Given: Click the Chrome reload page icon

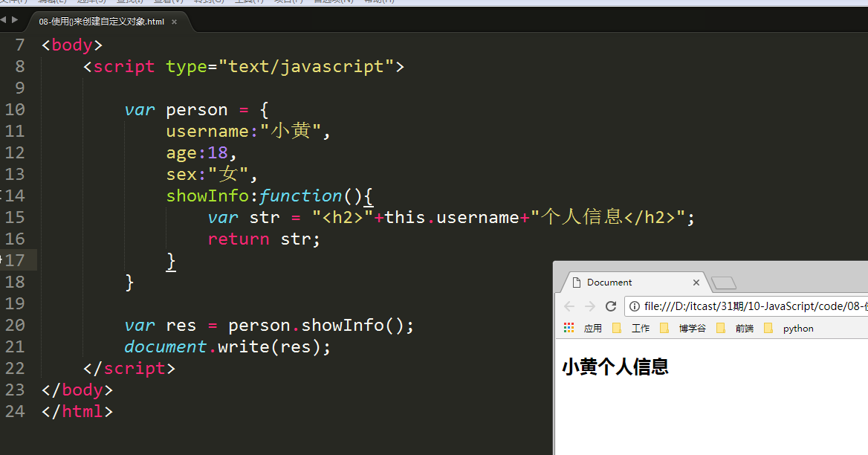Looking at the screenshot, I should 611,306.
